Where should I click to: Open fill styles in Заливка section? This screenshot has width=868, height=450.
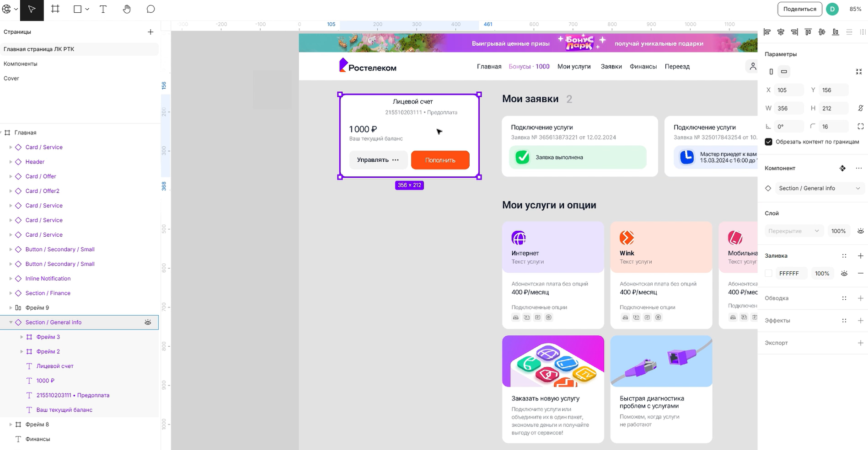pos(844,256)
